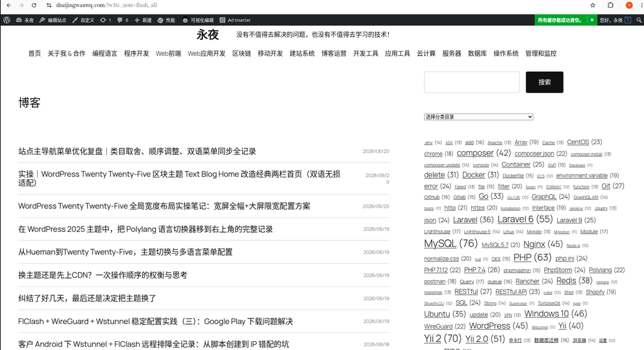The height and width of the screenshot is (350, 644).
Task: Open the updates icon showing 1
Action: 106,20
